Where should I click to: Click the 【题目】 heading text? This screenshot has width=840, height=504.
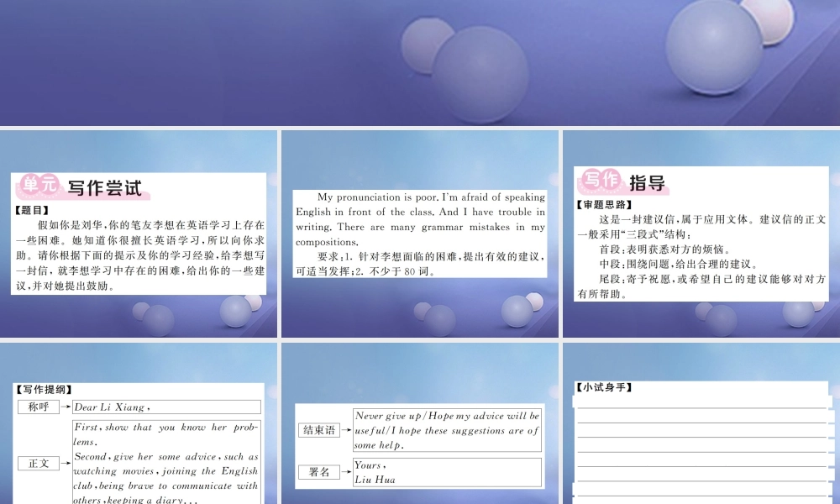pyautogui.click(x=32, y=211)
